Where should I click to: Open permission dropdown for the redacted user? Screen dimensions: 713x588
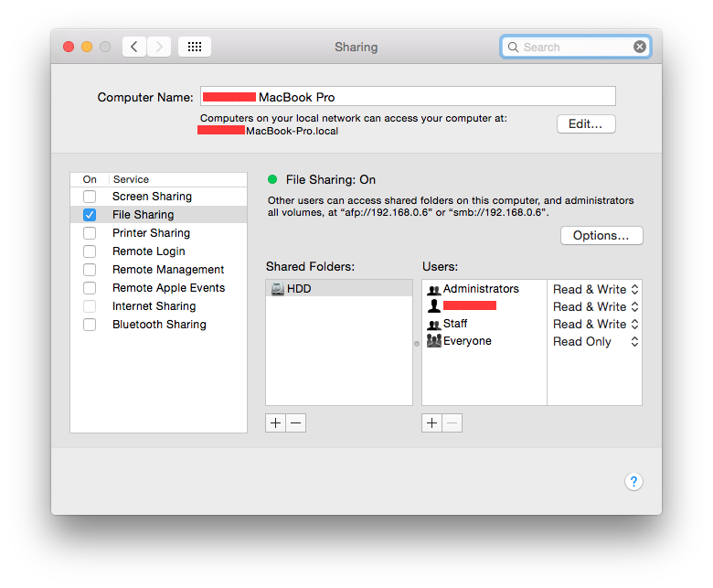click(595, 306)
